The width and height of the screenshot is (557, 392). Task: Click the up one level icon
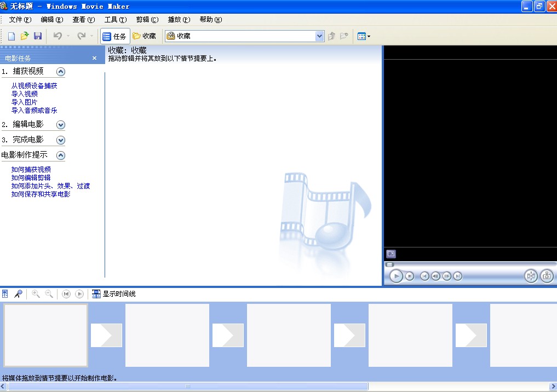(x=331, y=36)
